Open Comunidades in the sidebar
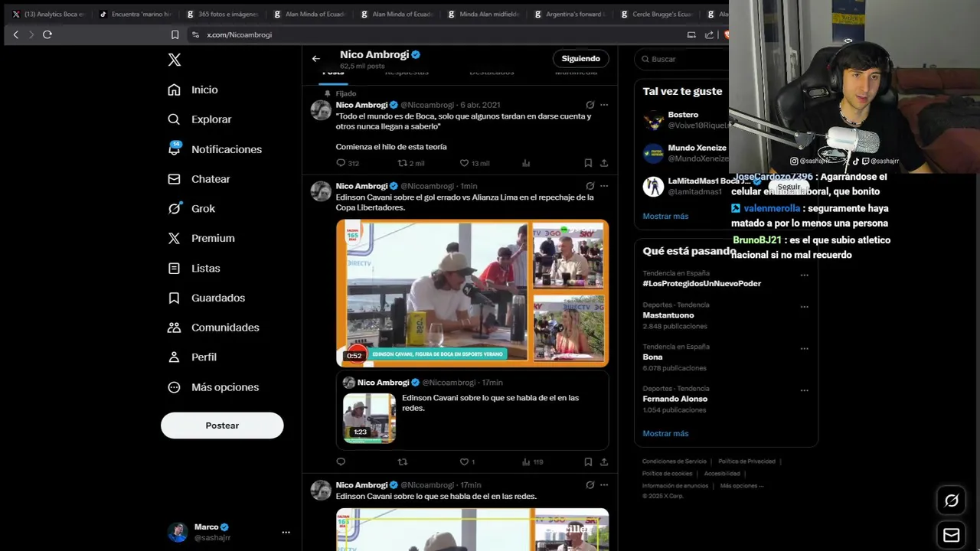Viewport: 980px width, 551px height. (213, 328)
